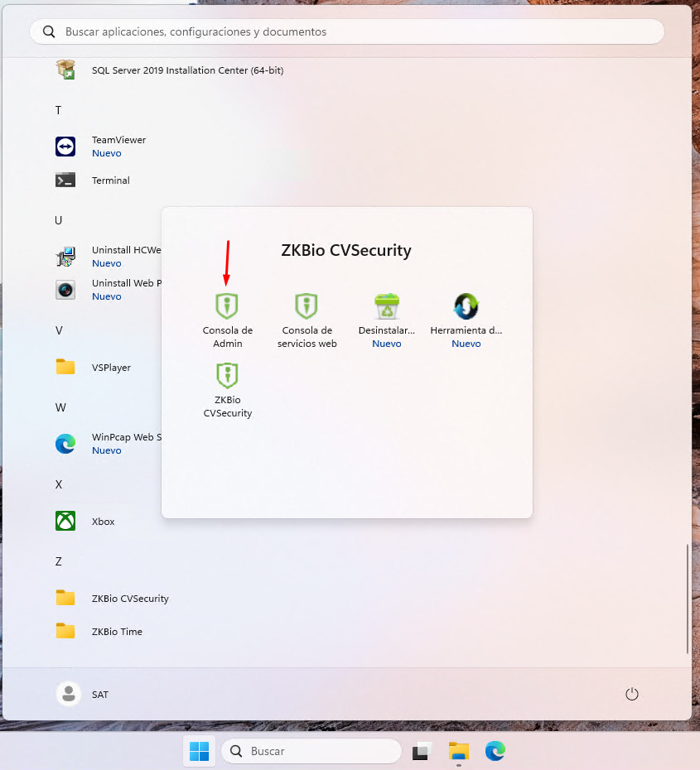Viewport: 700px width, 770px height.
Task: Jump to letter Z section header
Action: [x=59, y=561]
